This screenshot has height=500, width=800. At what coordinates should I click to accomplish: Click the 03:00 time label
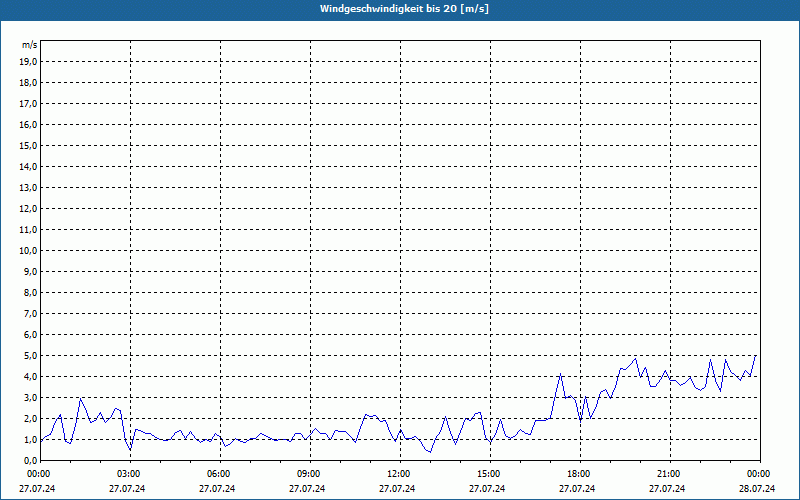(x=130, y=474)
